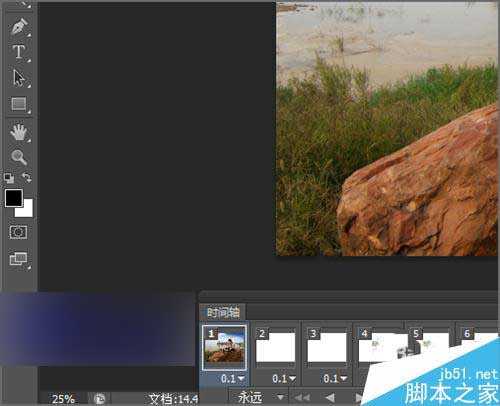This screenshot has height=406, width=500.
Task: Swap foreground and background colors
Action: tap(27, 177)
